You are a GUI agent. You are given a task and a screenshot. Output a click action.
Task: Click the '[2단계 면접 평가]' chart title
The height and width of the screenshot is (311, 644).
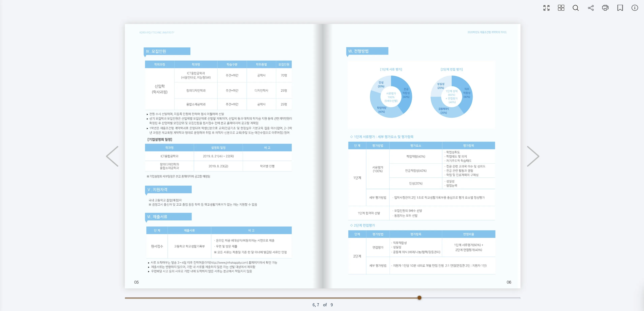tap(452, 69)
